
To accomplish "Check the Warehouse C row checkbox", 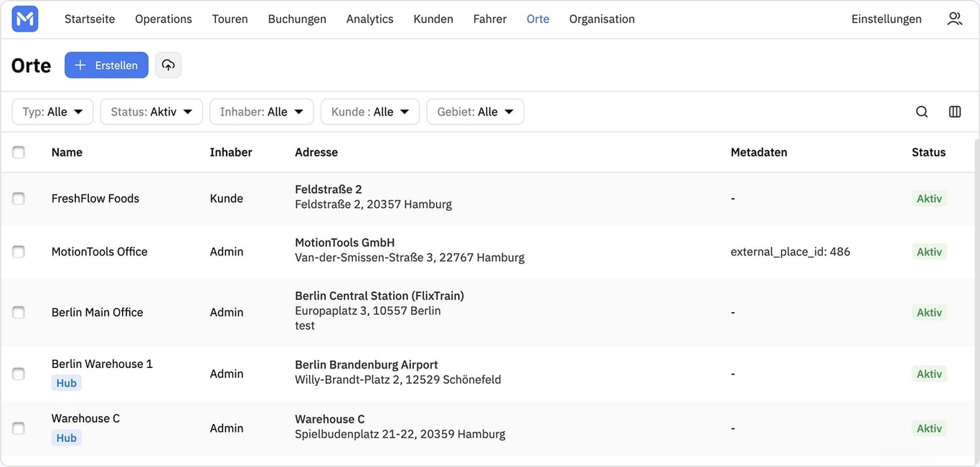I will (x=19, y=428).
